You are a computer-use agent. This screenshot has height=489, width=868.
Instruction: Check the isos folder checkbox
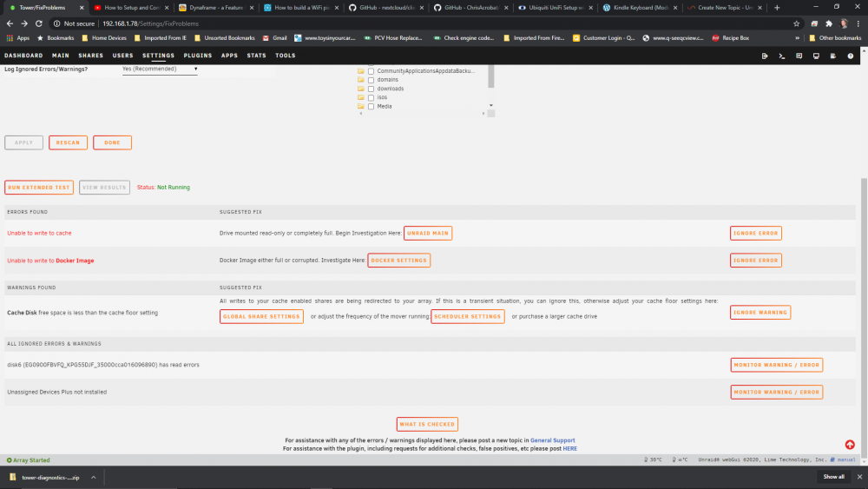click(371, 98)
